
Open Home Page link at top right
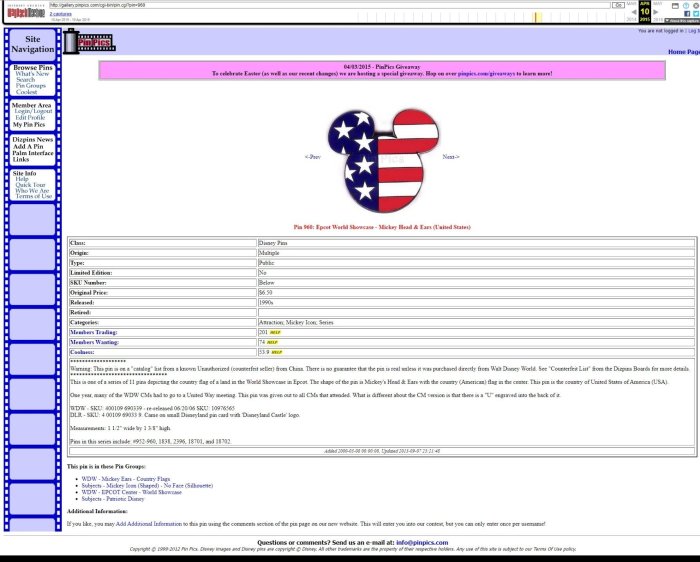683,52
